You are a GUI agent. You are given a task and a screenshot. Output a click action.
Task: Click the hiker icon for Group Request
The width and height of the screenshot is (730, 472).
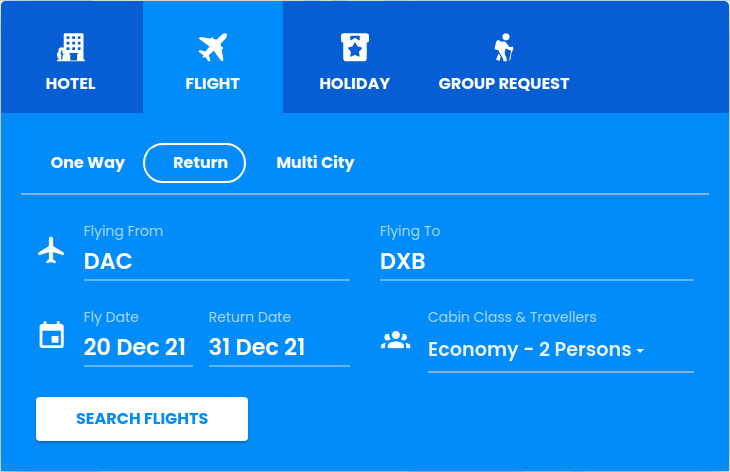(x=504, y=47)
